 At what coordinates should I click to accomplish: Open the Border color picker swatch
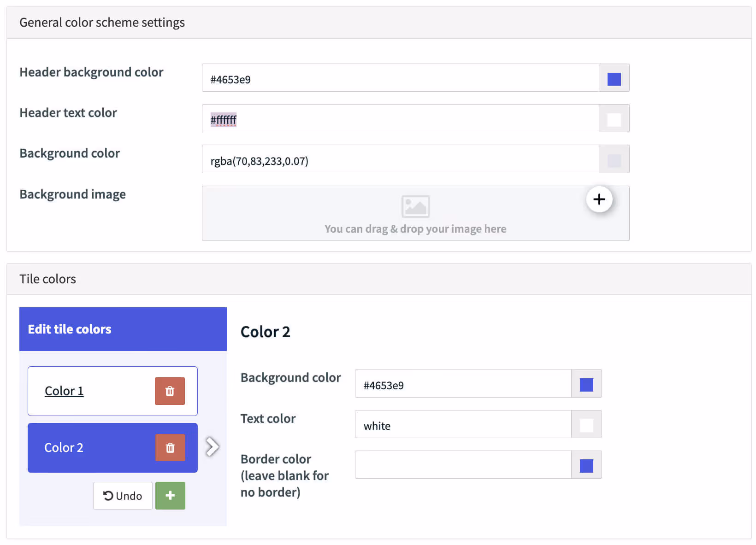coord(586,464)
